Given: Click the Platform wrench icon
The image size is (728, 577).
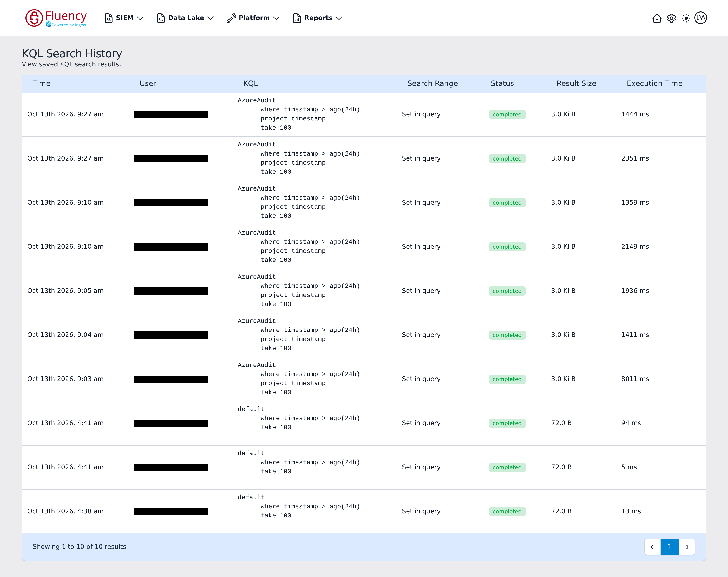Looking at the screenshot, I should (x=231, y=18).
